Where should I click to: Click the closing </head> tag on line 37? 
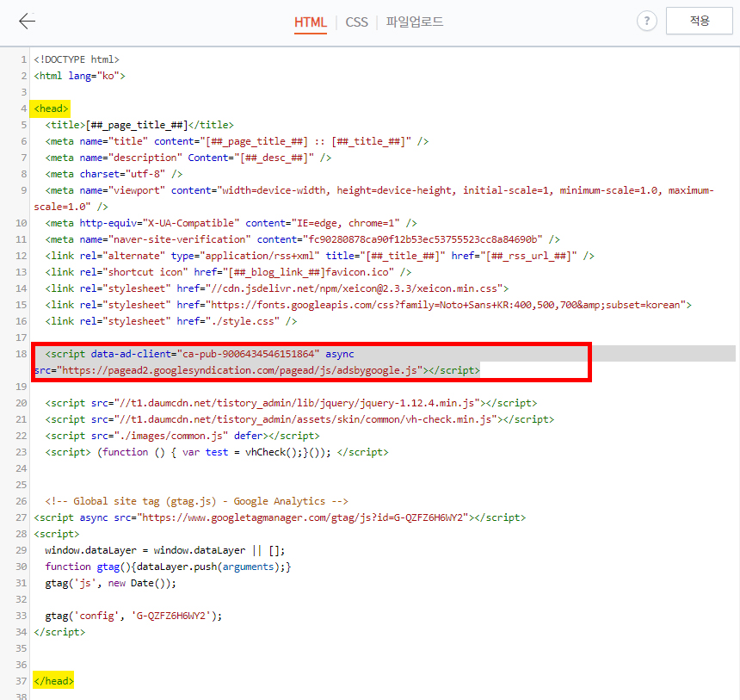click(x=53, y=681)
